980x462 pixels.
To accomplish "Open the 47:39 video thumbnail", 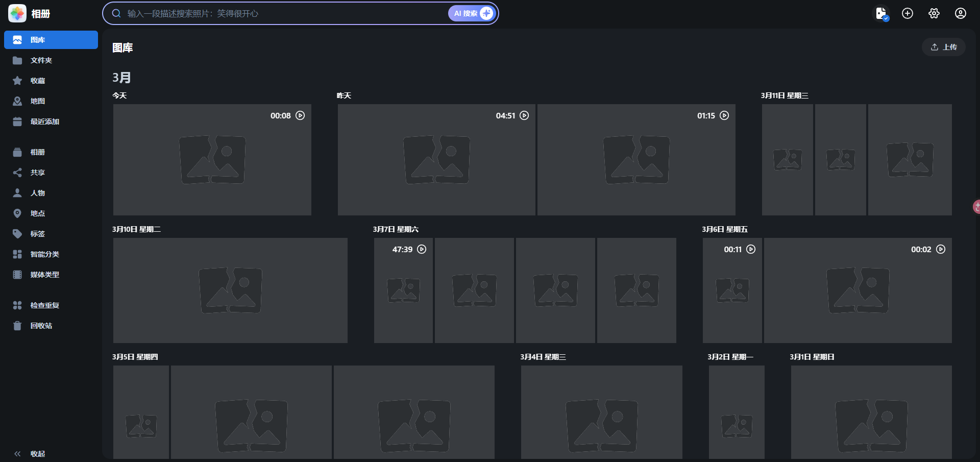I will (x=403, y=290).
